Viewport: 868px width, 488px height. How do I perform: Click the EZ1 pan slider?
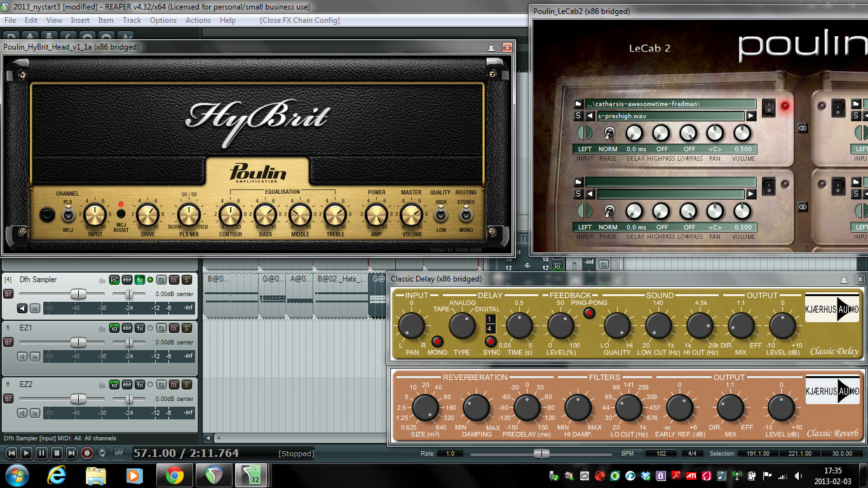click(129, 342)
